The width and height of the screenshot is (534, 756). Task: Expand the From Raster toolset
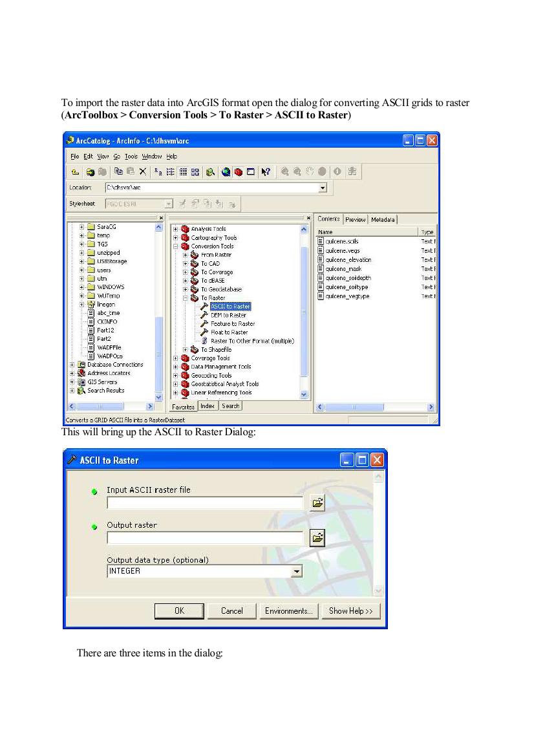185,255
